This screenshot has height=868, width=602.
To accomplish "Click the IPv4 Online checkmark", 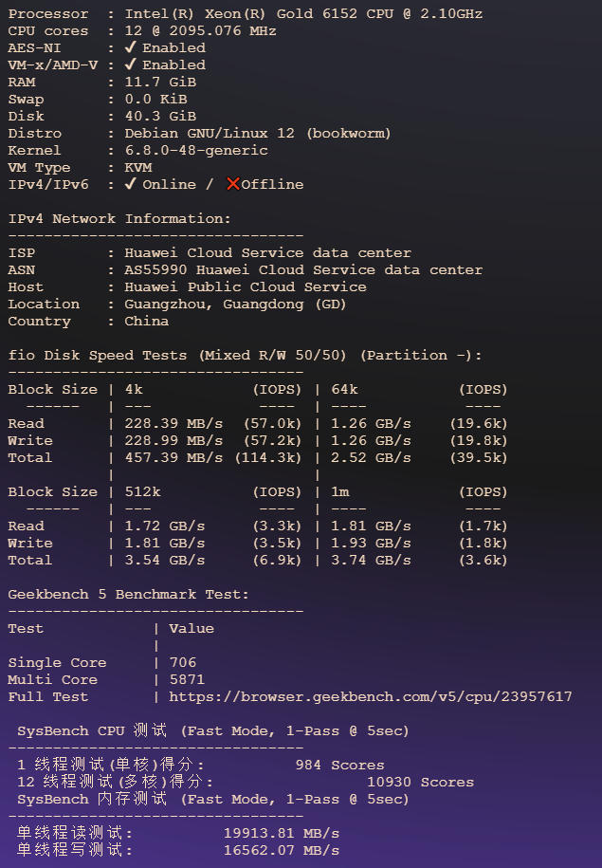I will tap(130, 184).
